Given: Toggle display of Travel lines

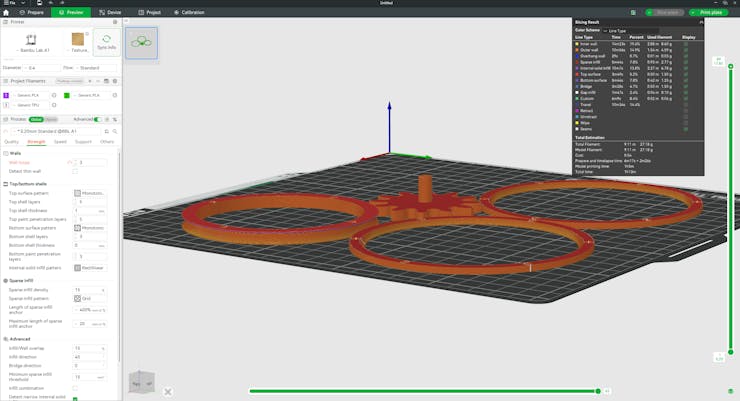Looking at the screenshot, I should click(685, 104).
